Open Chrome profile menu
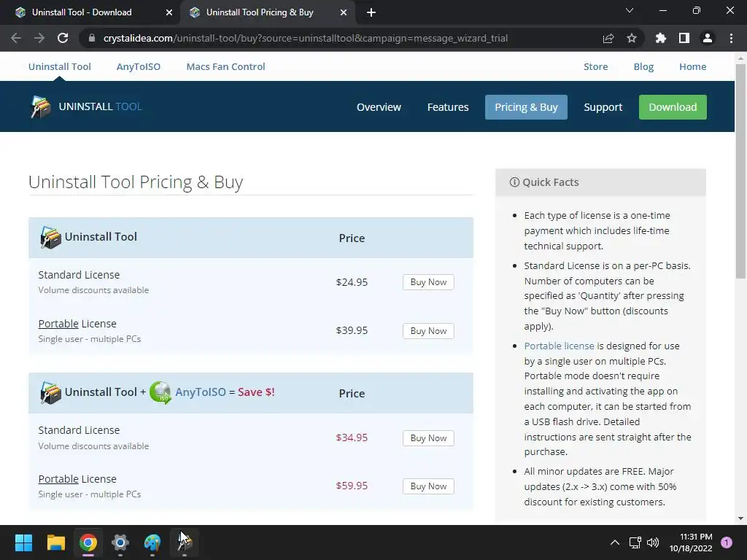The height and width of the screenshot is (560, 747). click(708, 38)
